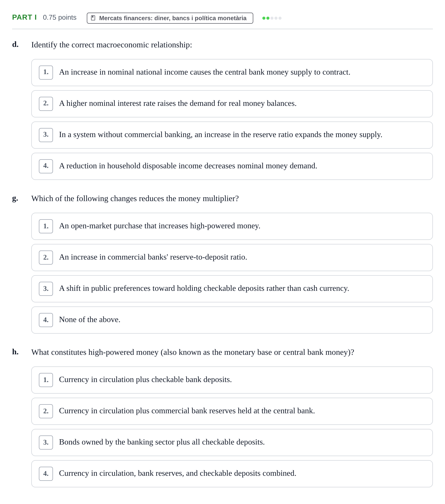Click the question h text about high-powered money
Viewport: 445px width, 504px height.
(x=193, y=352)
